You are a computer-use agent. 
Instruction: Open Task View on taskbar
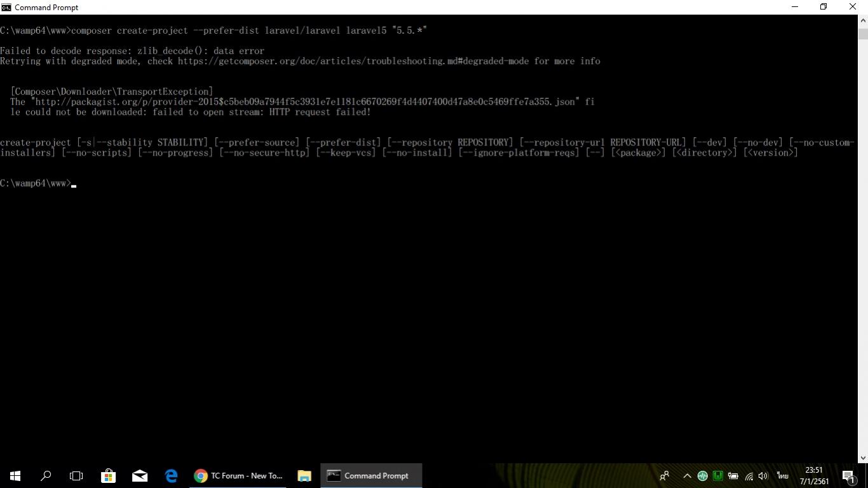(76, 475)
